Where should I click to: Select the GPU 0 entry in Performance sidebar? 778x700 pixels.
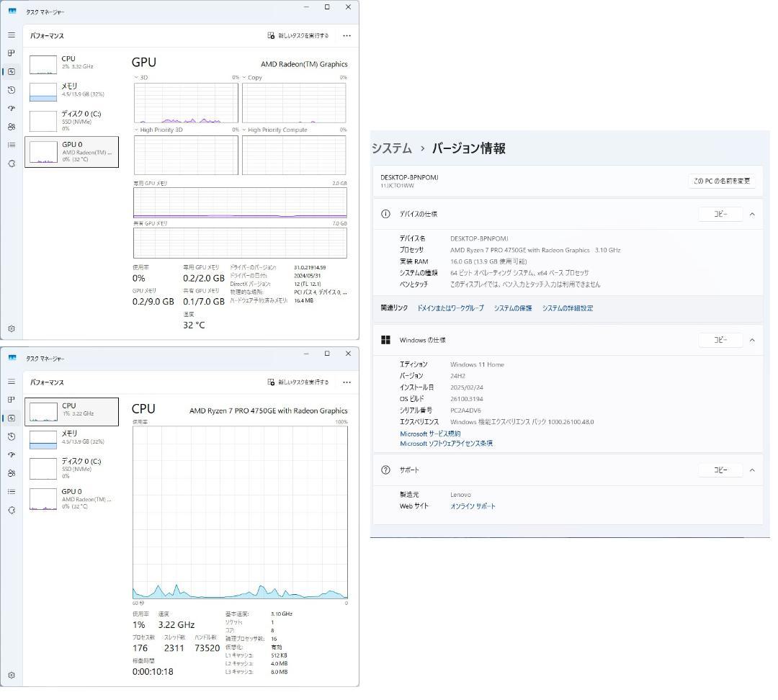click(72, 151)
